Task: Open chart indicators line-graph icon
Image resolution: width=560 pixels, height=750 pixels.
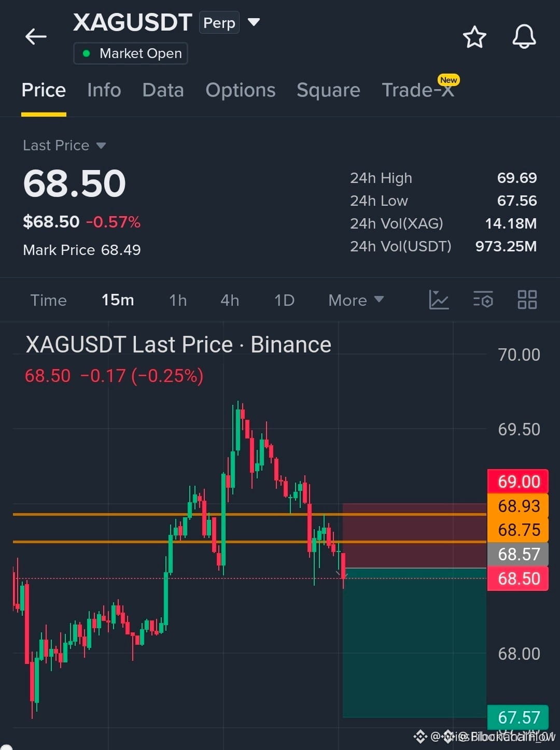Action: tap(439, 300)
